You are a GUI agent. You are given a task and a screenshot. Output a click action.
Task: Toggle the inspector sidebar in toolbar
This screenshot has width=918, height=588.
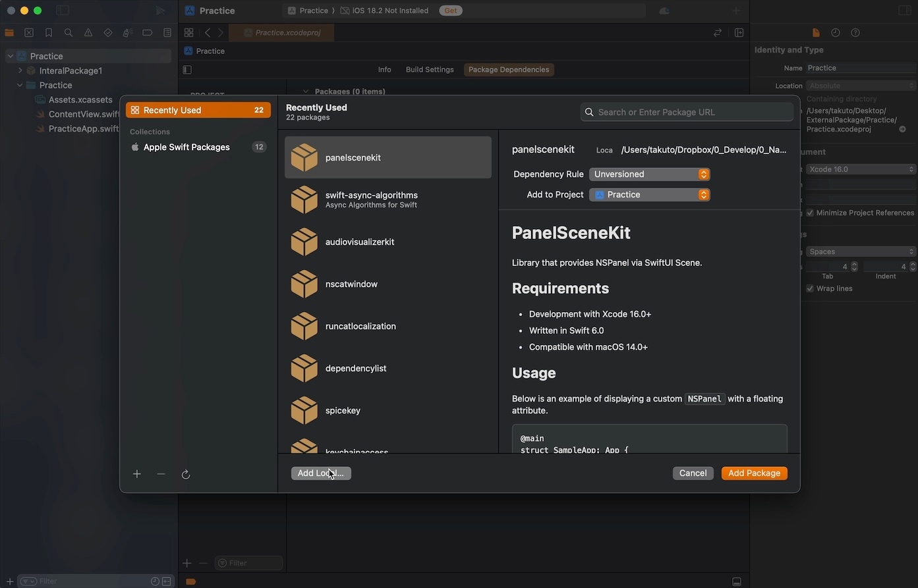904,11
